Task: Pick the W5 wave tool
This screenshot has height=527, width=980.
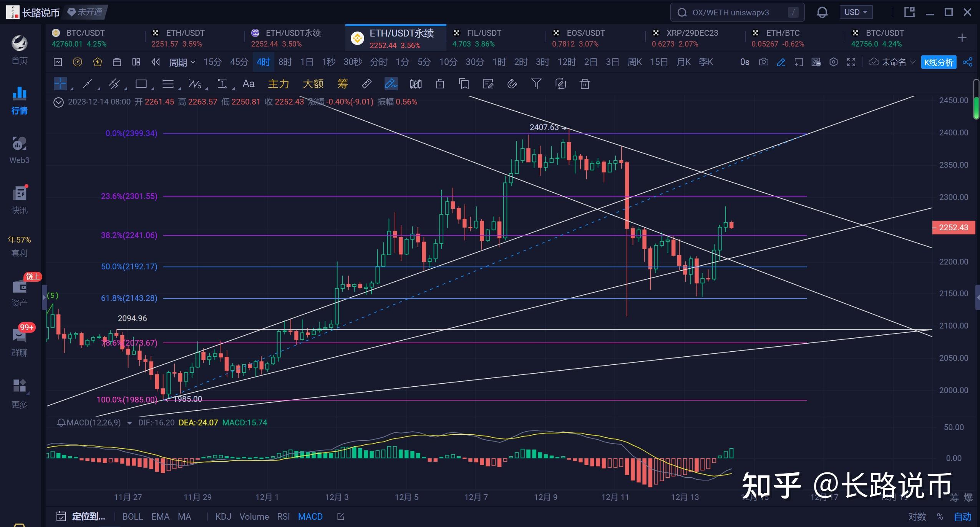Action: click(x=195, y=83)
